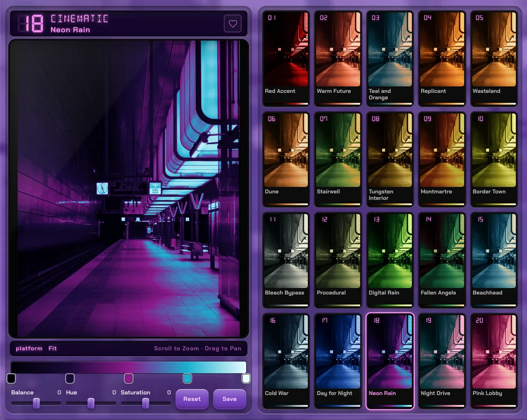Viewport: 527px width, 420px height.
Task: Select the magenta gradient stop
Action: click(x=129, y=378)
